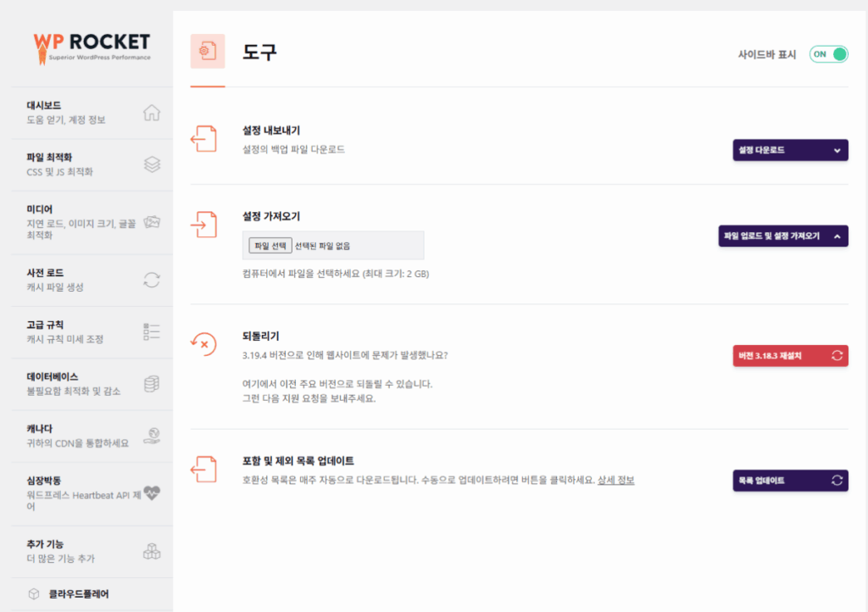The width and height of the screenshot is (868, 612).
Task: Click the 고급 규칙 list icon
Action: 152,331
